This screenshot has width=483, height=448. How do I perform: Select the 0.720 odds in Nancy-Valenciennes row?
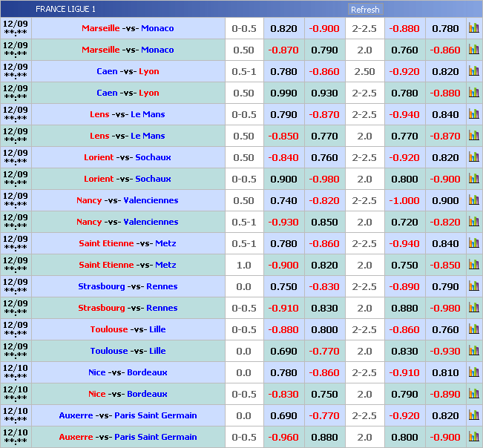tap(404, 222)
